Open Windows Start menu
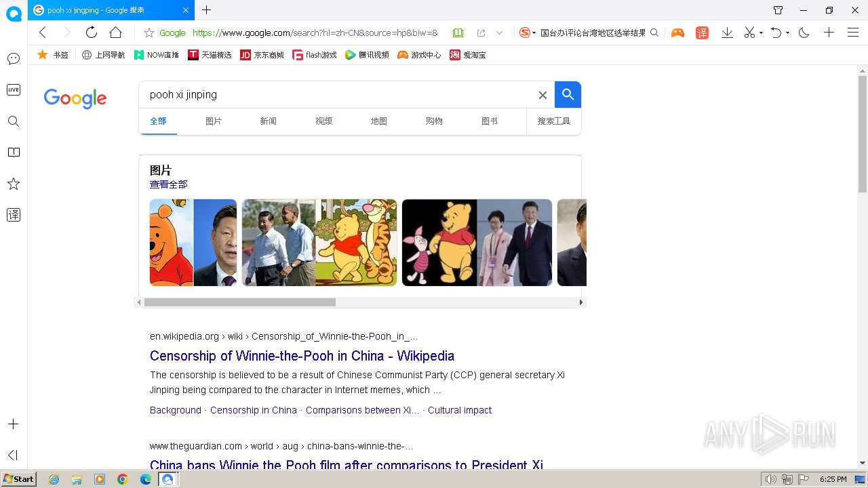This screenshot has height=488, width=868. (18, 479)
